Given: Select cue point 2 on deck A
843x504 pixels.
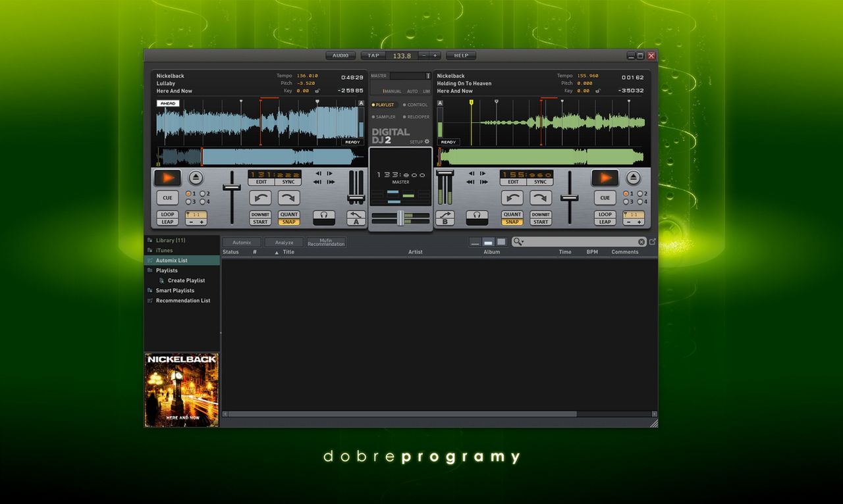Looking at the screenshot, I should coord(202,194).
